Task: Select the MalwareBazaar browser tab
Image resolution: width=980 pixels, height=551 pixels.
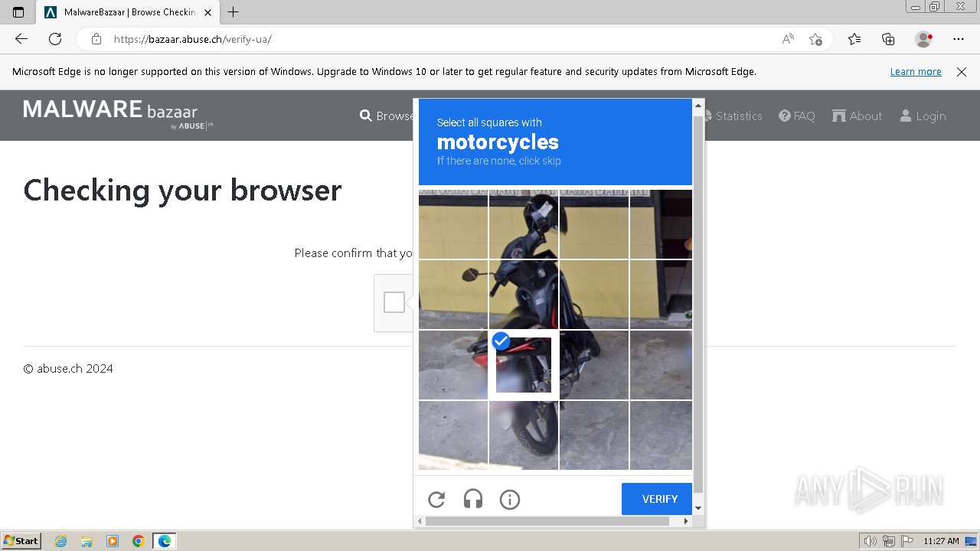Action: (x=129, y=12)
